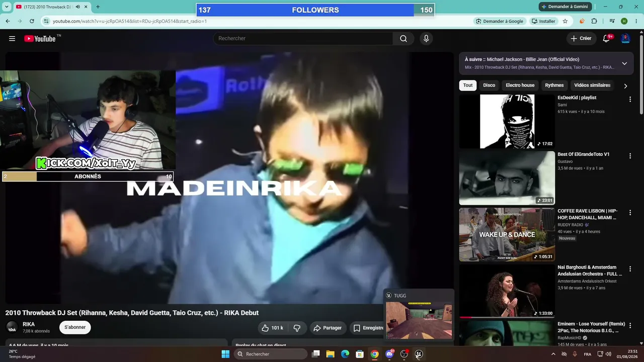
Task: Open the WAKE UP & DANCE thumbnail
Action: (507, 234)
